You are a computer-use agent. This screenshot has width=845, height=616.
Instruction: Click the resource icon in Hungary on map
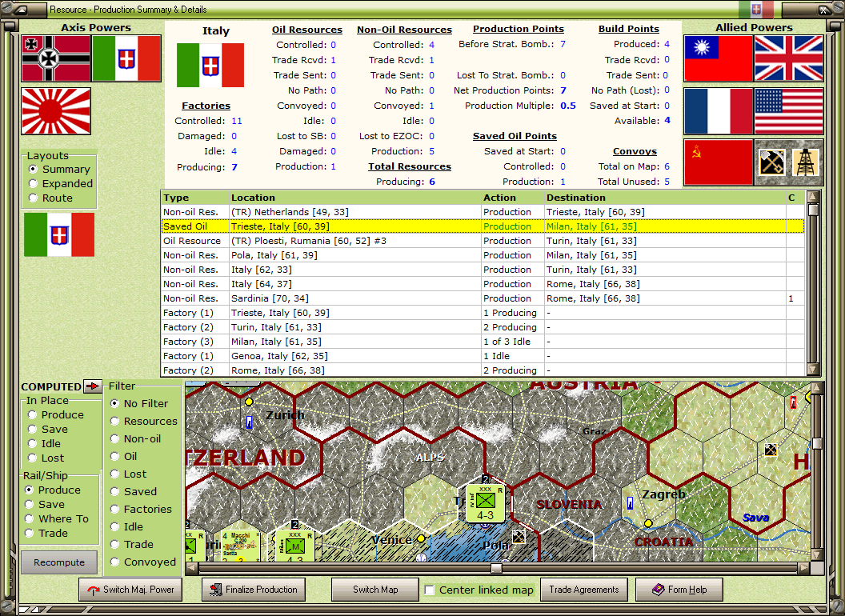click(x=771, y=450)
